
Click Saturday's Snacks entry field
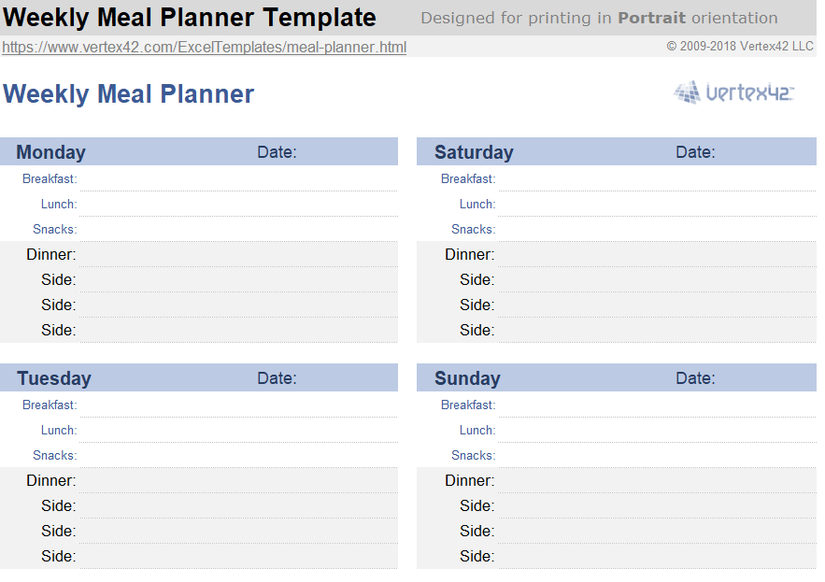(656, 230)
